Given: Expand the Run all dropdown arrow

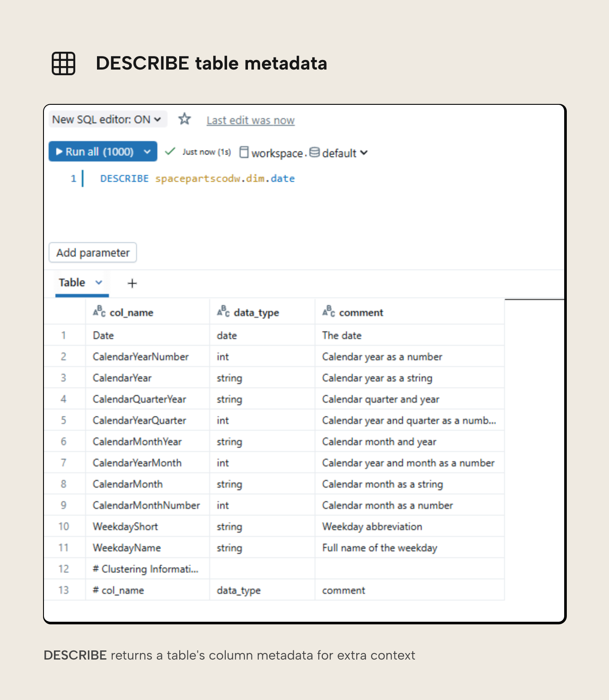Looking at the screenshot, I should point(147,151).
